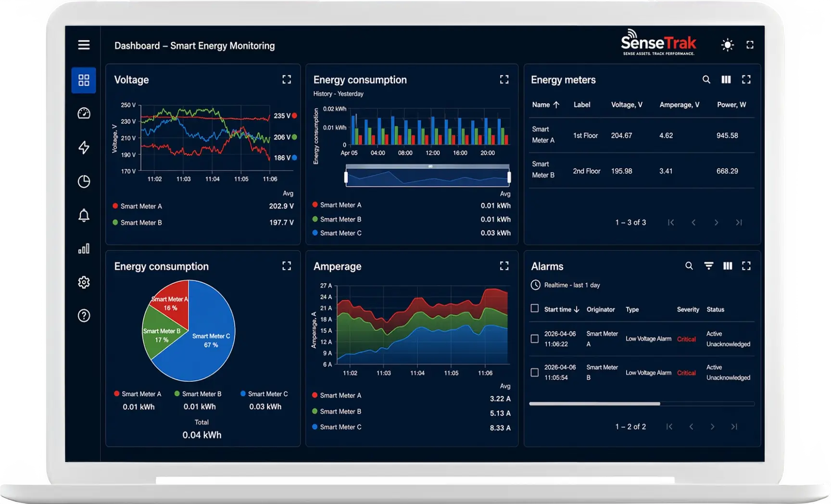Toggle Smart Meter A series in Voltage legend
The height and width of the screenshot is (504, 831).
138,206
